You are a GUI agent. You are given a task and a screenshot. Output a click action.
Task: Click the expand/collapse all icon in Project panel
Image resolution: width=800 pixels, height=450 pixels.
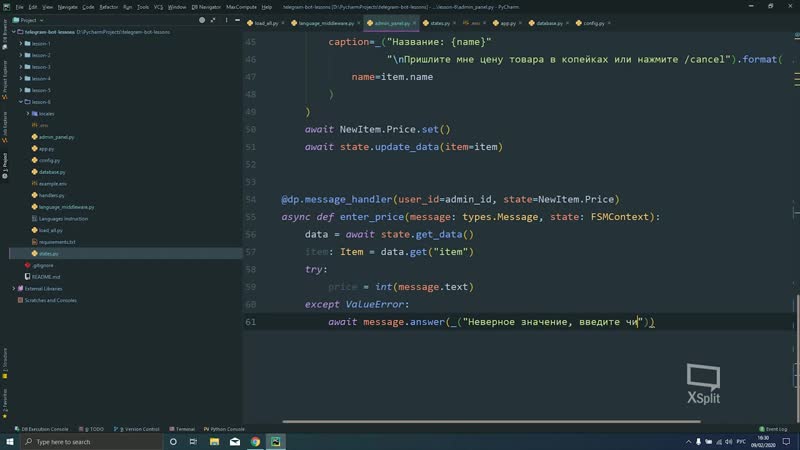pos(213,20)
